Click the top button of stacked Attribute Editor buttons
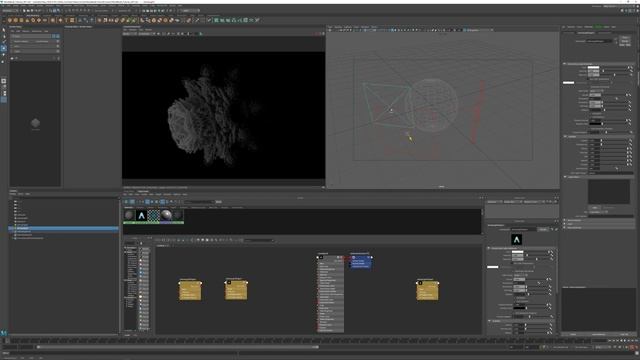This screenshot has width=640, height=360. 625,37
